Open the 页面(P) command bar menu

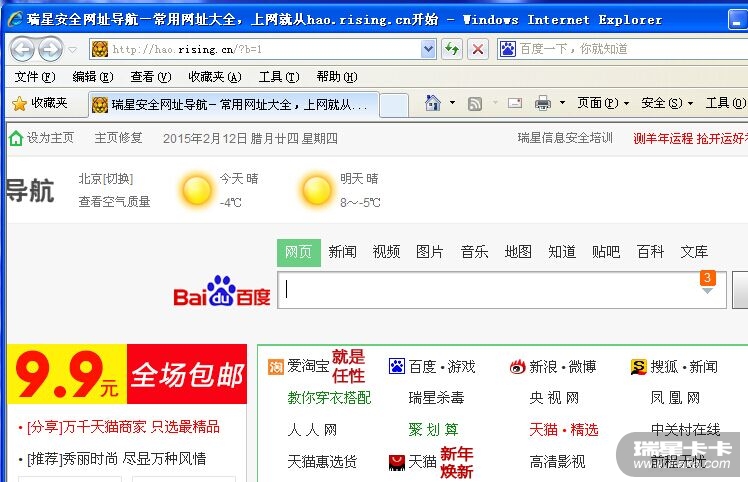pos(603,103)
